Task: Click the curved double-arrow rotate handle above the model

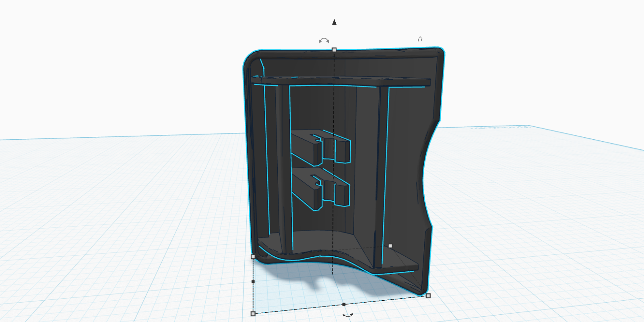Action: (x=324, y=41)
